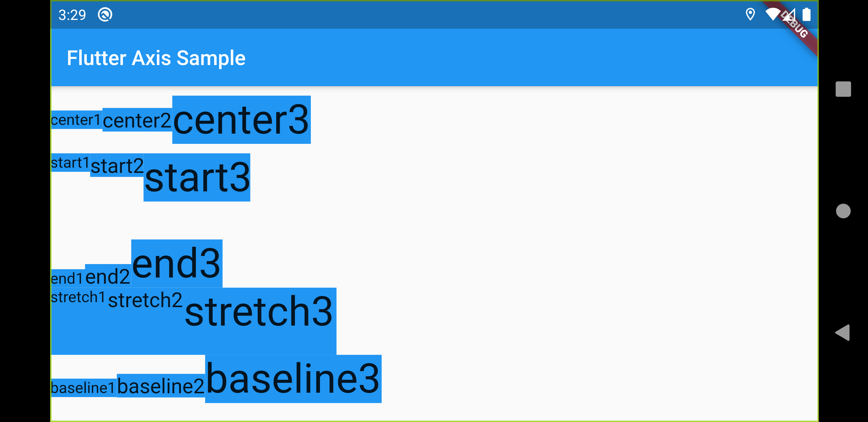Tap the Android back navigation triangle
The height and width of the screenshot is (422, 868).
click(x=842, y=333)
